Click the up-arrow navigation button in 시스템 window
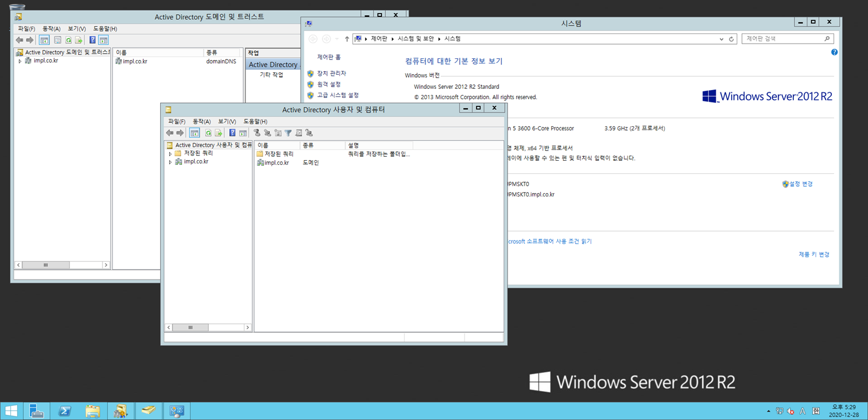The width and height of the screenshot is (868, 420). pos(347,39)
